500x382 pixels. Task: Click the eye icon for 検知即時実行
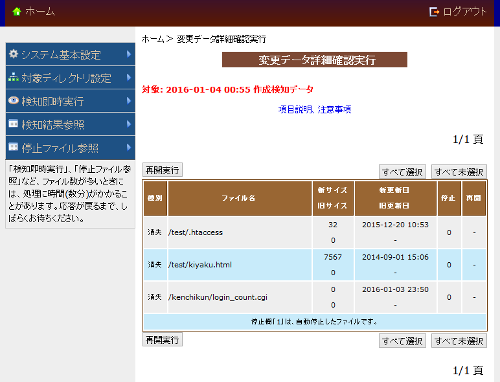[13, 100]
